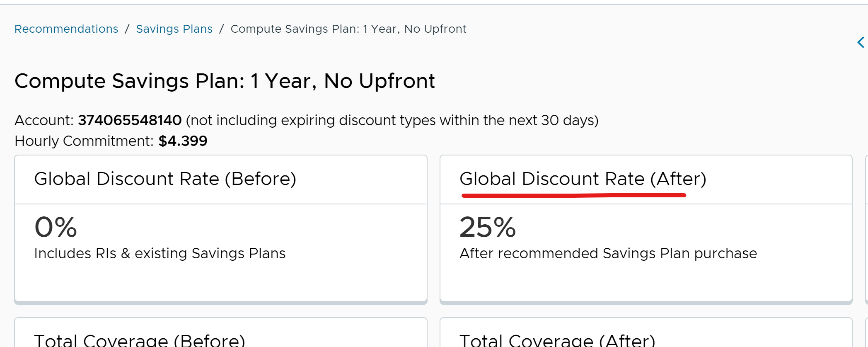
Task: Click the Total Coverage (Before) card title
Action: [x=140, y=340]
